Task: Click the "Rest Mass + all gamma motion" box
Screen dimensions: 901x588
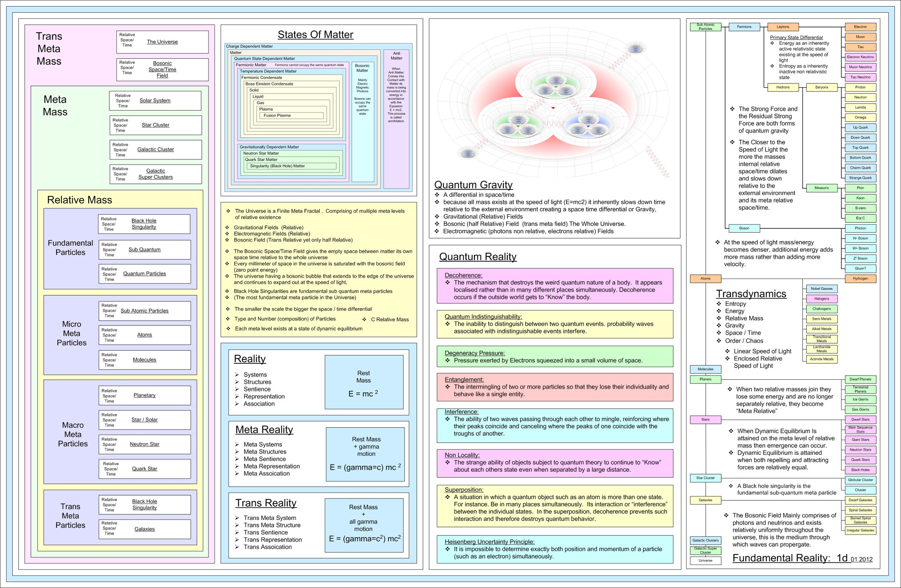Action: (364, 526)
